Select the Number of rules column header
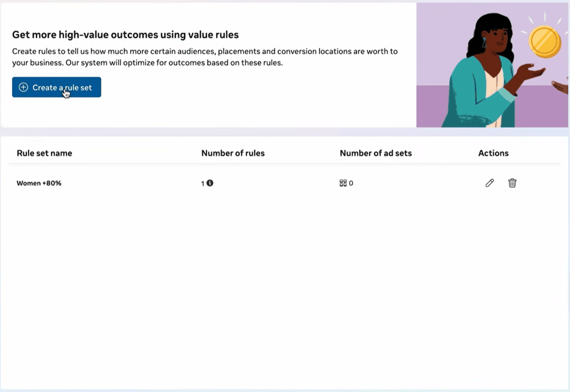Screen dimensions: 570x392 233,153
